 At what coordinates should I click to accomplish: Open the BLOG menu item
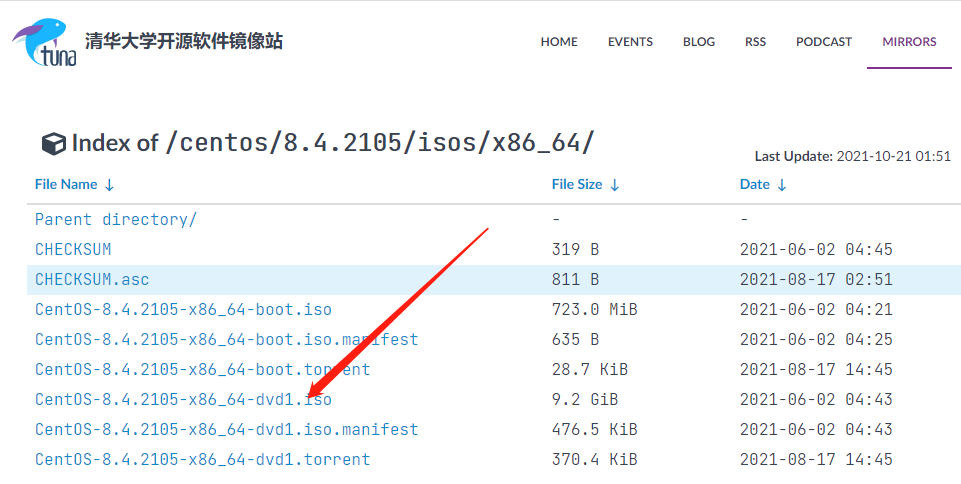click(x=699, y=42)
